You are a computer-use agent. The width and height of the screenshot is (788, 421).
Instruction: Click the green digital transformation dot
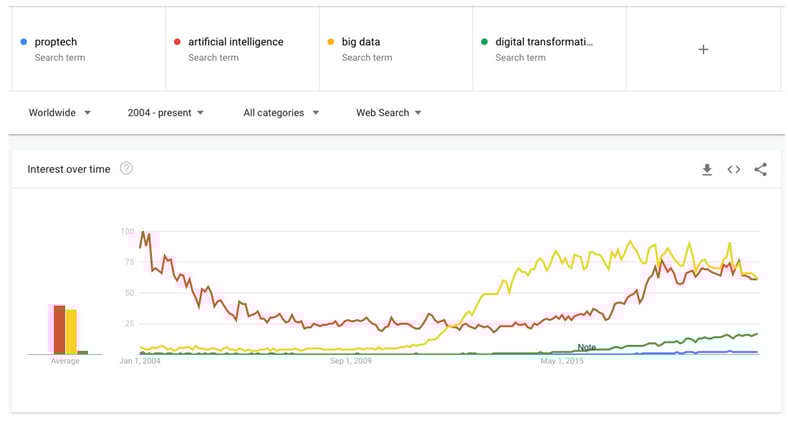pos(484,42)
